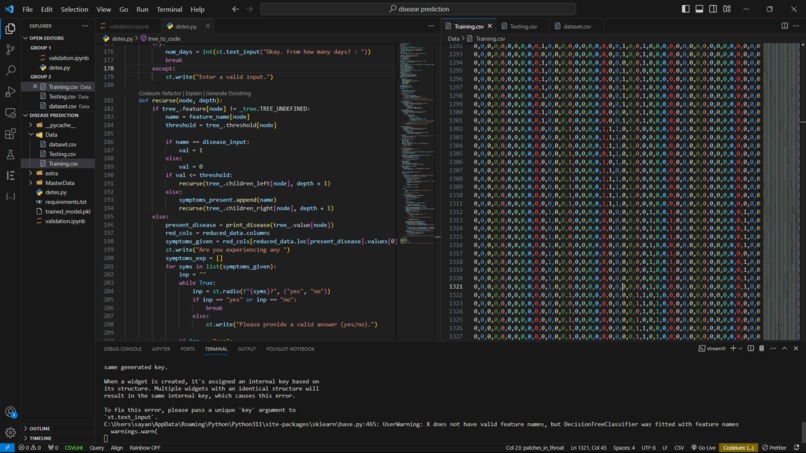Kill the terminal with trash icon
Image resolution: width=806 pixels, height=453 pixels.
[x=762, y=349]
